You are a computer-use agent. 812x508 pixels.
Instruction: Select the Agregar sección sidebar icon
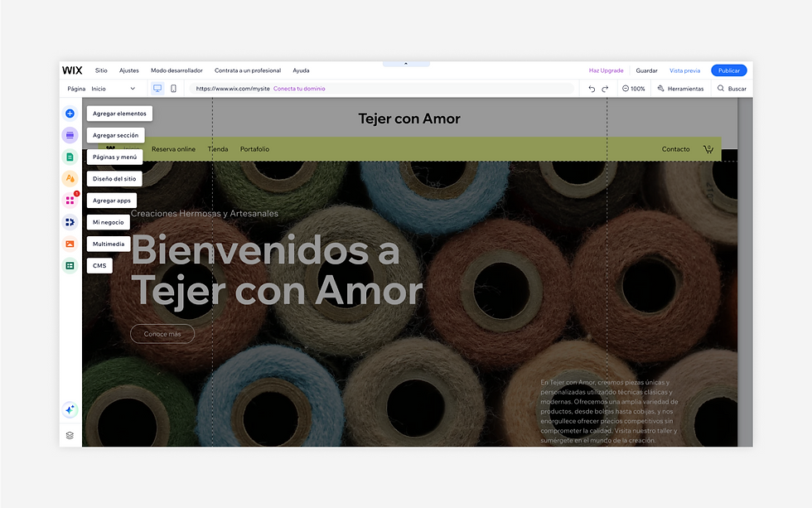pos(70,134)
